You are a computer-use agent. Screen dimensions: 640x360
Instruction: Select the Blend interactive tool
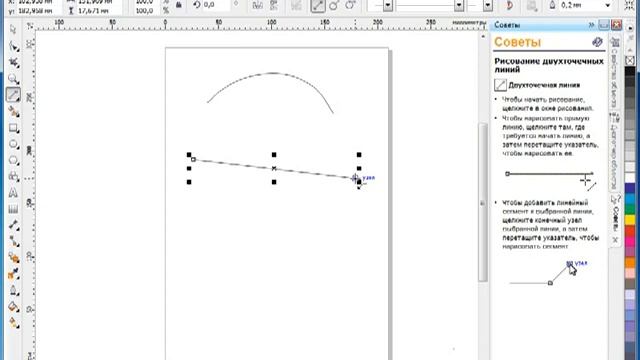[x=13, y=258]
